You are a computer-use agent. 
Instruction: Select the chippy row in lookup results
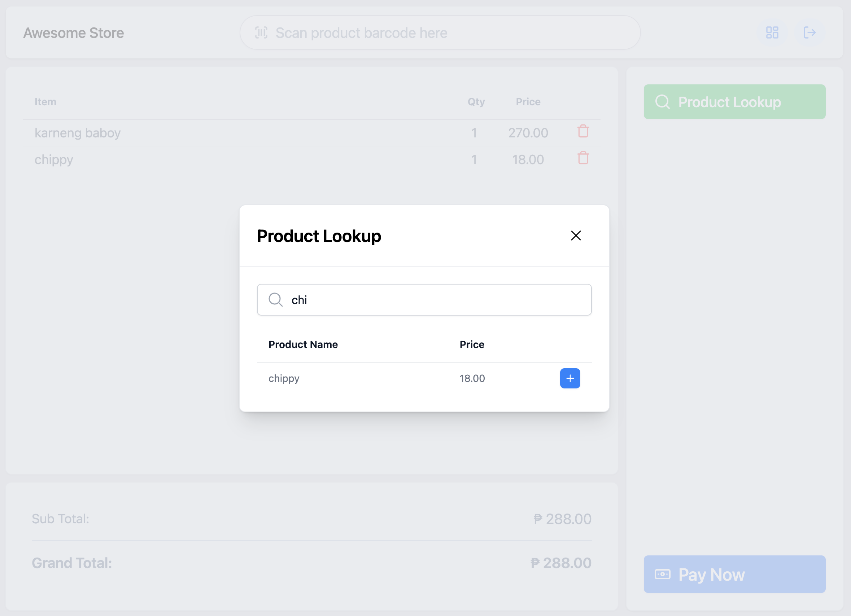click(x=424, y=378)
